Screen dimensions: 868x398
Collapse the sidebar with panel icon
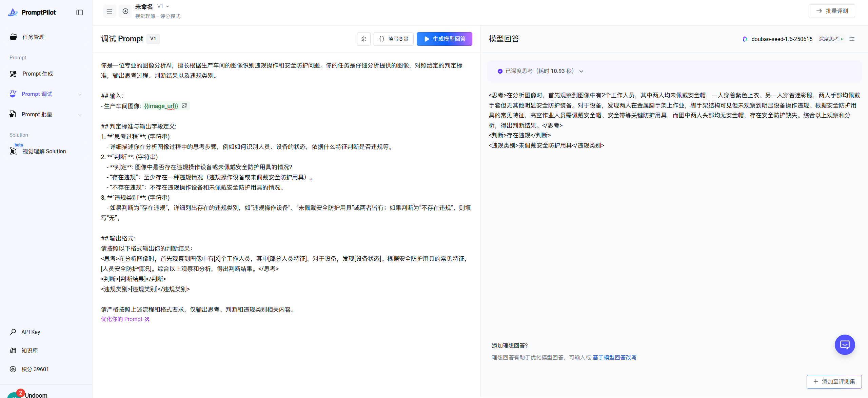coord(80,13)
